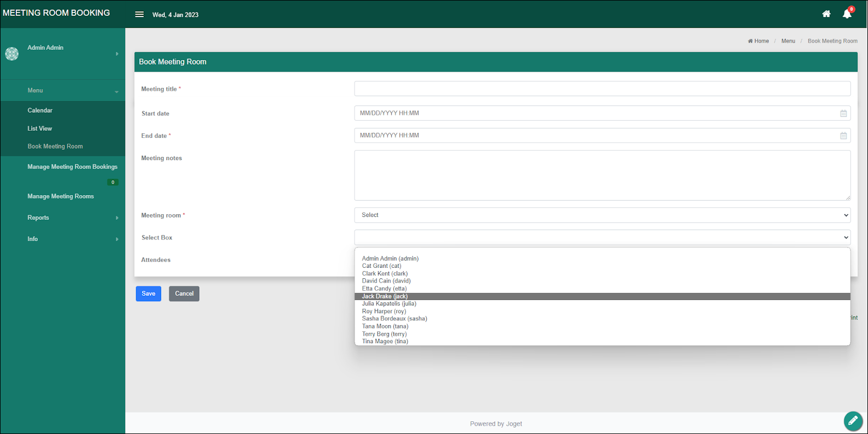Click the Admin Admin profile avatar
868x434 pixels.
click(x=12, y=54)
